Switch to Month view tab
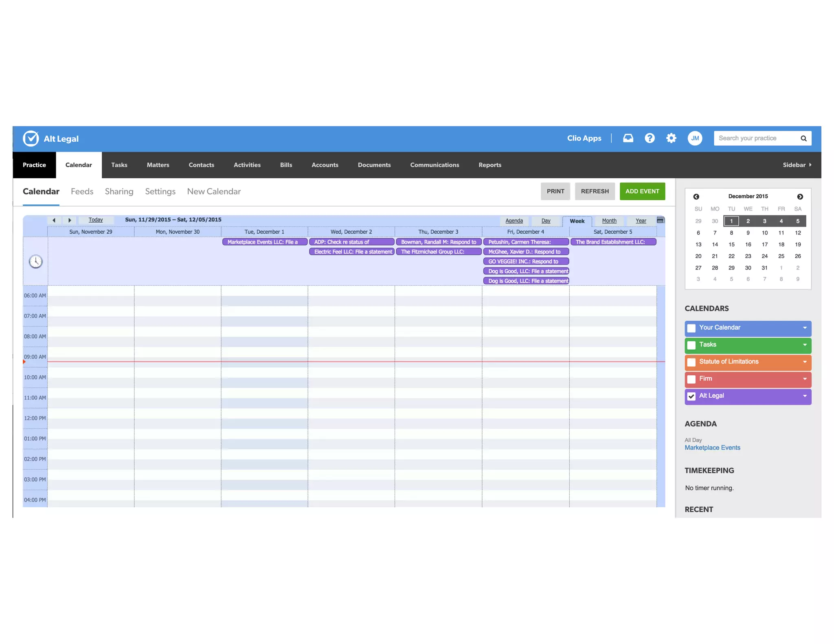The height and width of the screenshot is (644, 834). (609, 221)
